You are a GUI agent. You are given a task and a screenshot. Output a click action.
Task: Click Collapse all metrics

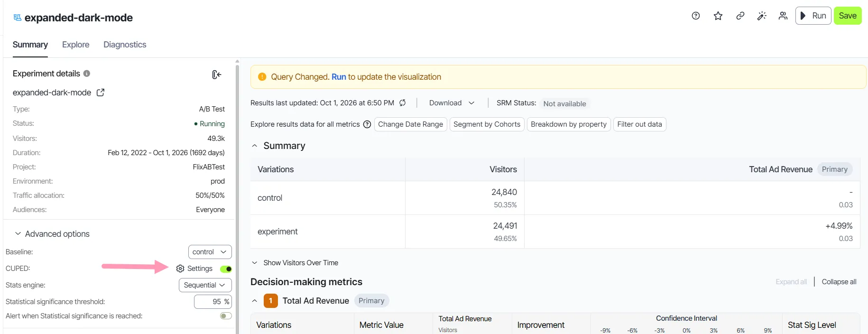click(839, 282)
